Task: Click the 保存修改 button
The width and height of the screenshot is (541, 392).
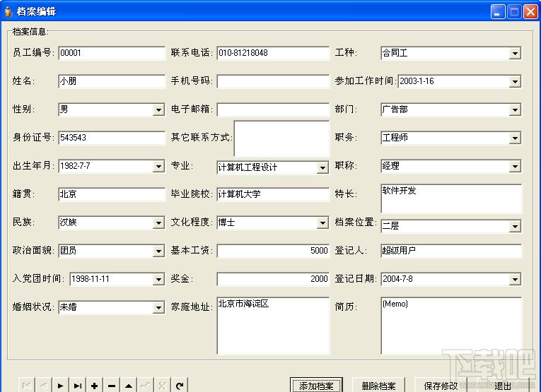Action: (441, 386)
